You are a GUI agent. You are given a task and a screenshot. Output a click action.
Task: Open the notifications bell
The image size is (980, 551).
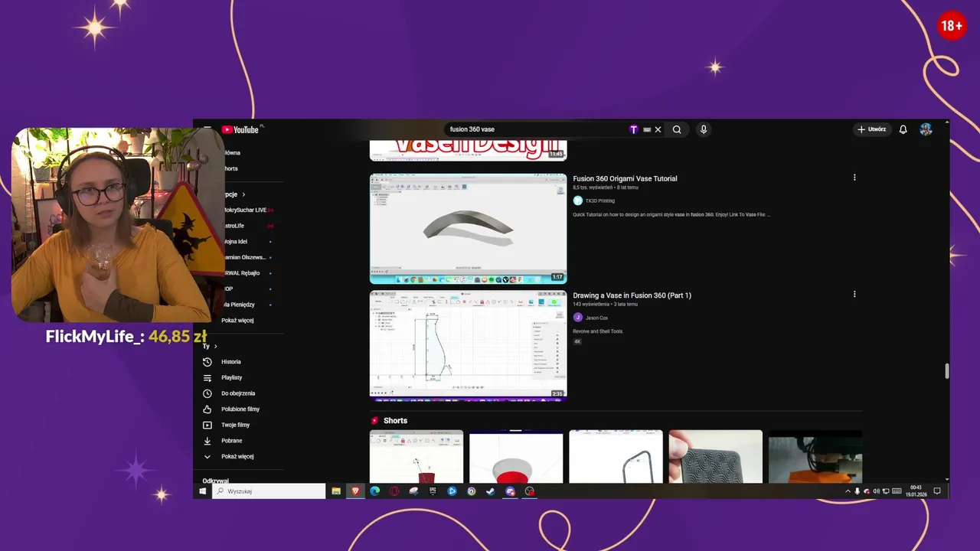[x=903, y=129]
